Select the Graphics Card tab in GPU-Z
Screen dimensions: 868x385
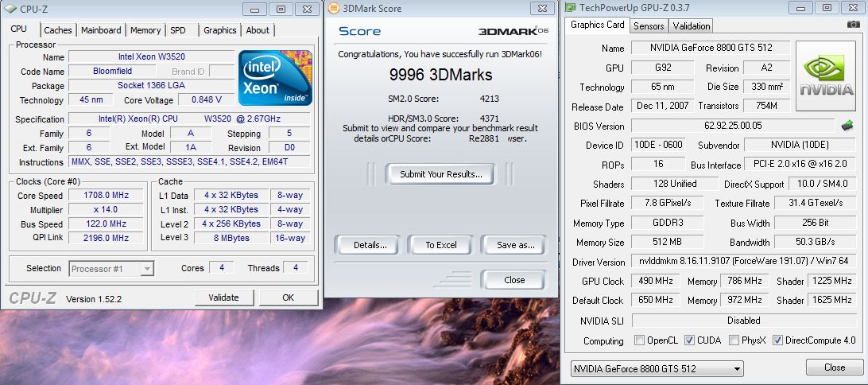[x=597, y=25]
